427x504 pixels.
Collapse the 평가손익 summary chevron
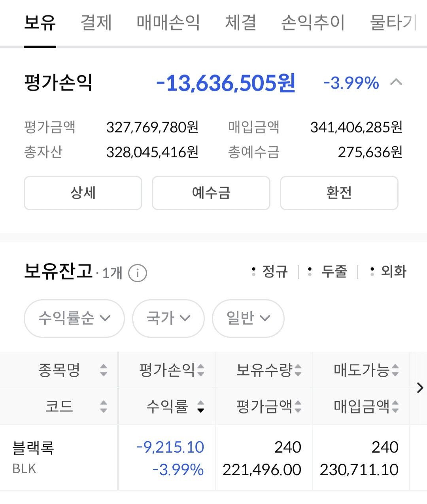(x=396, y=83)
